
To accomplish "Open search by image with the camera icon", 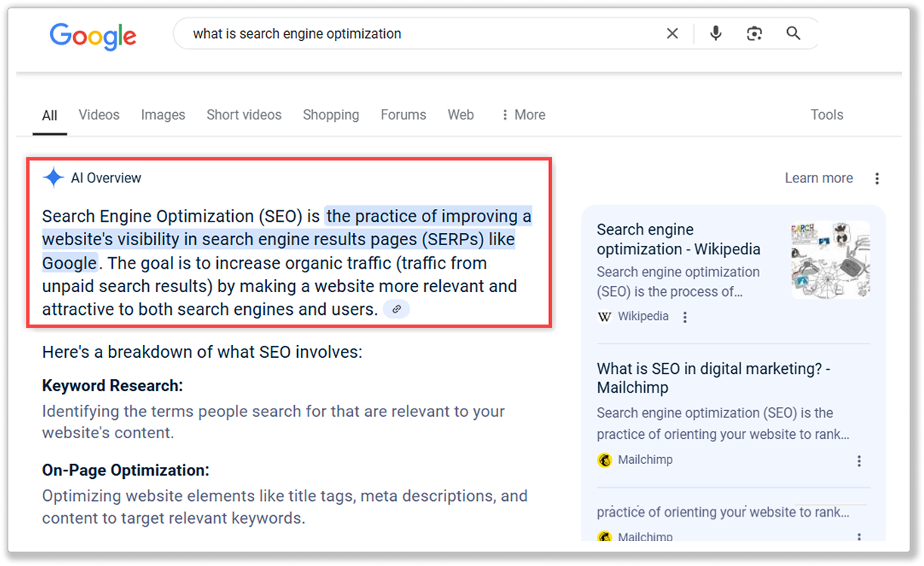I will 754,33.
